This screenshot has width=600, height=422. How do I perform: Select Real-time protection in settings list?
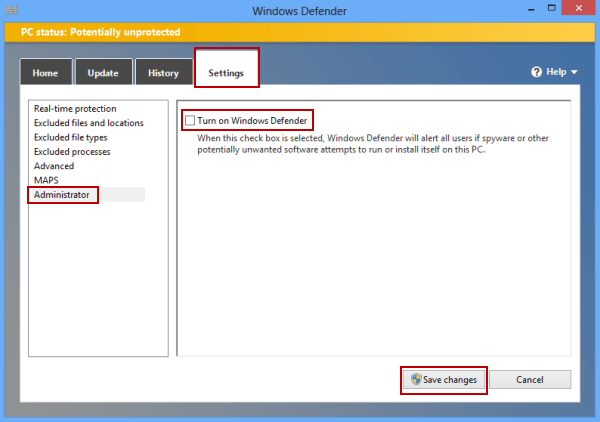75,109
